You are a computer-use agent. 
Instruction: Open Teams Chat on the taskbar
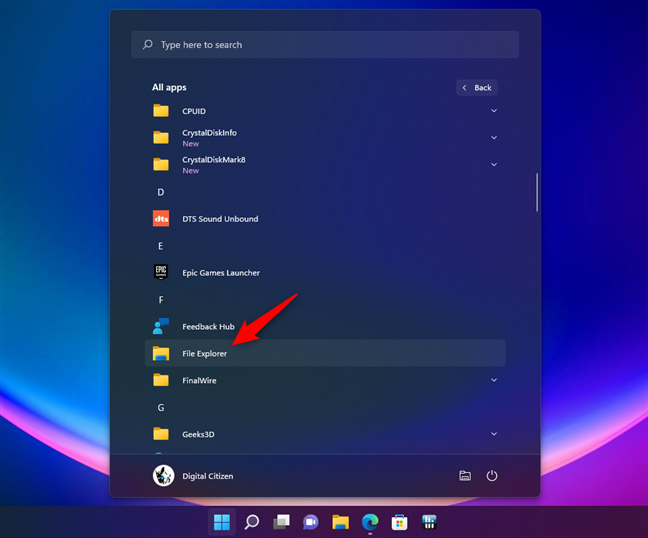(311, 522)
